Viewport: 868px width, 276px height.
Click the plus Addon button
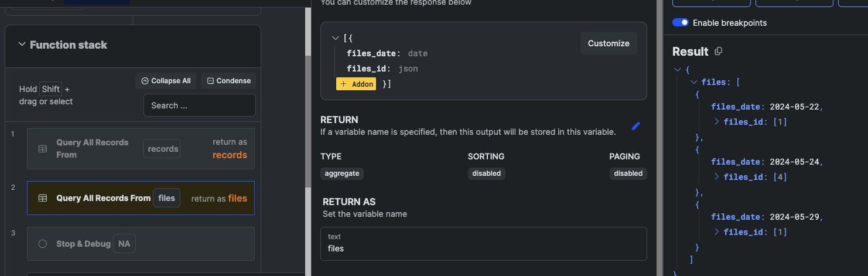point(356,84)
